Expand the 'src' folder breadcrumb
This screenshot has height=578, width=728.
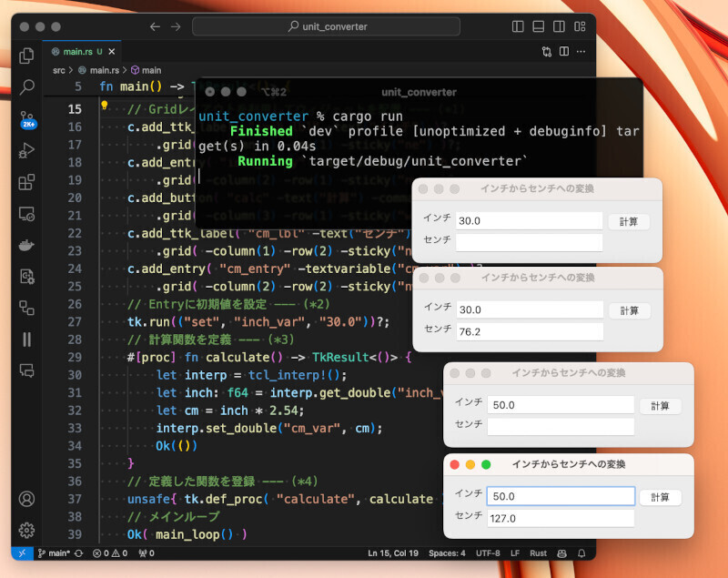point(58,69)
